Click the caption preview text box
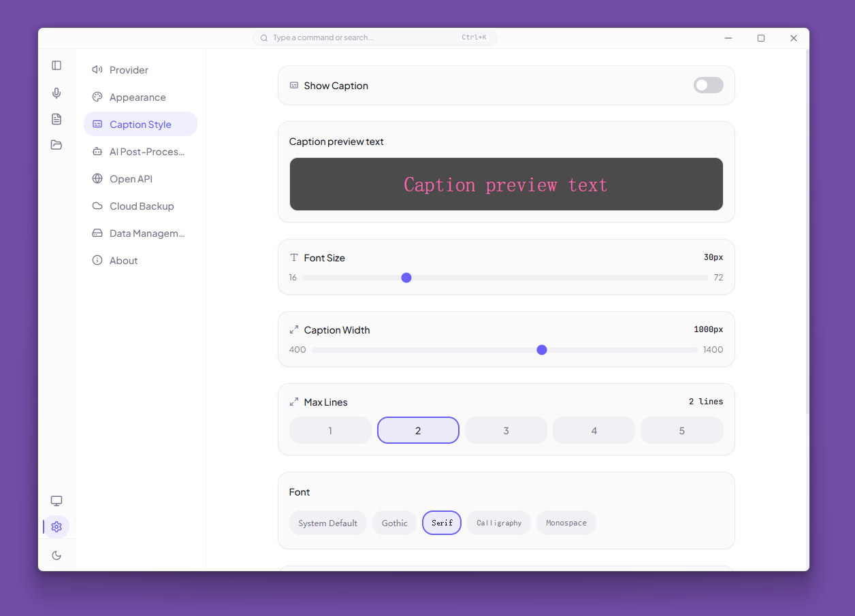This screenshot has height=616, width=855. [x=506, y=184]
